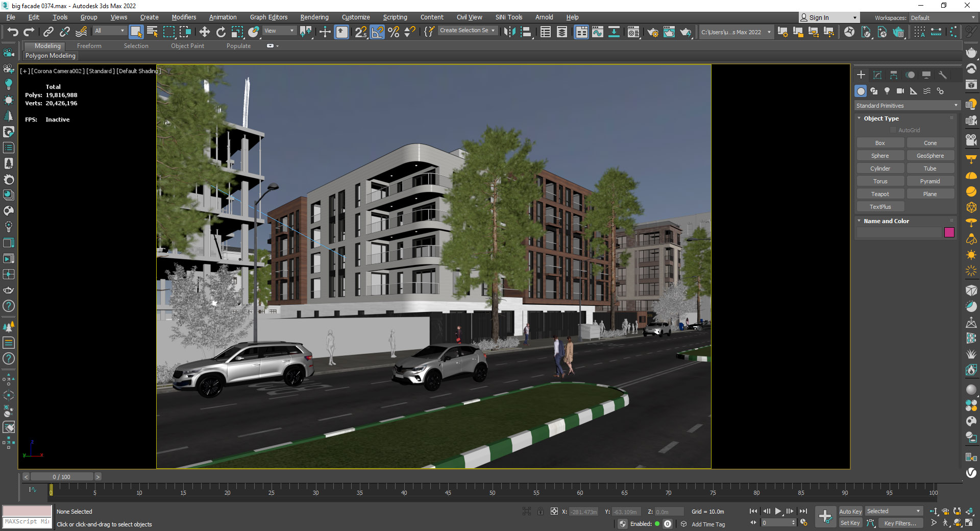Switch to the Freeform ribbon tab
The height and width of the screenshot is (531, 980).
(89, 46)
